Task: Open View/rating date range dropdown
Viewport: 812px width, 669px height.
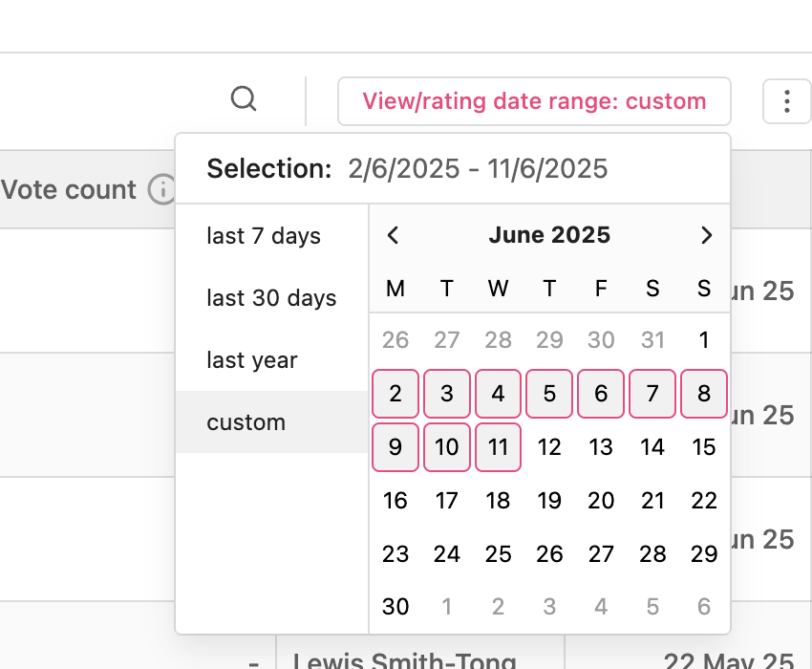Action: 534,101
